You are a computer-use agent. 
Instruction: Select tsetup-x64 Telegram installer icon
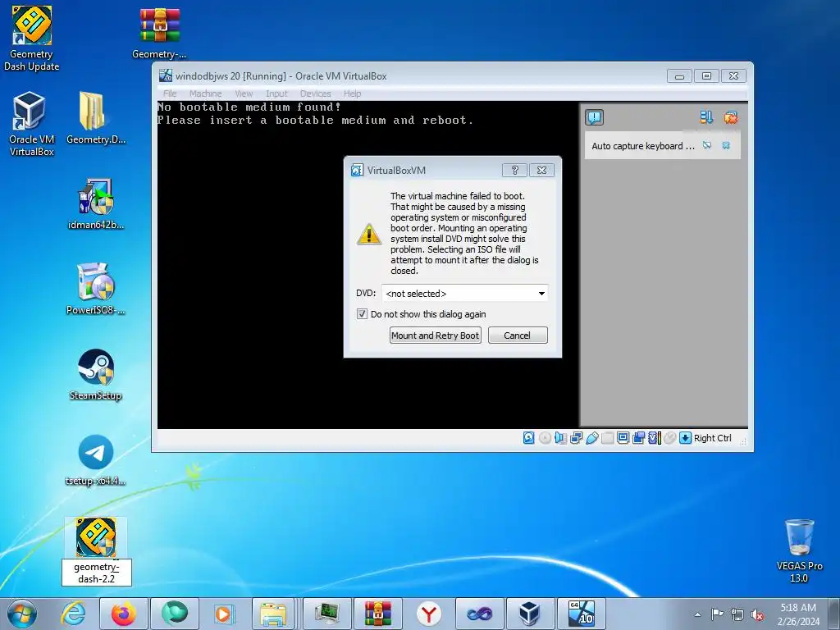click(96, 460)
